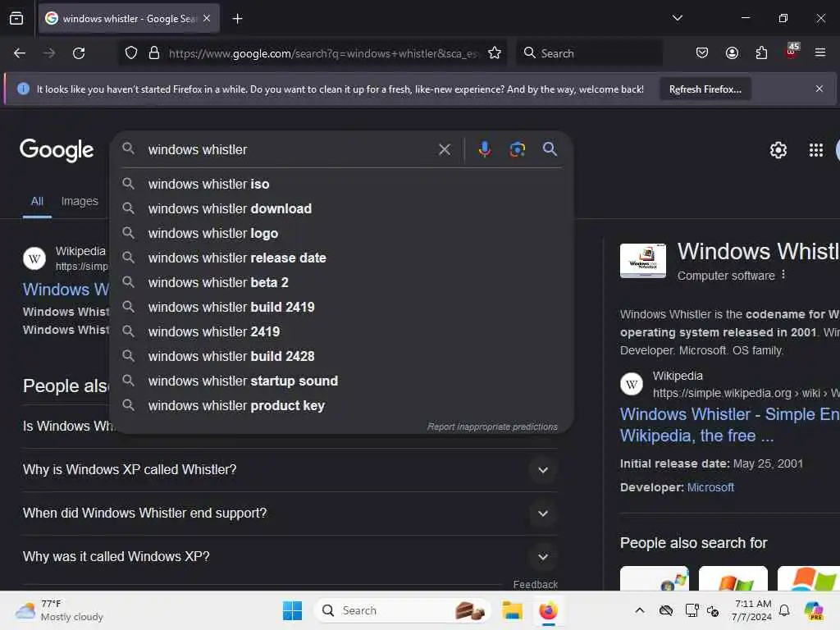Viewport: 840px width, 630px height.
Task: Show hidden system tray icons
Action: (640, 610)
